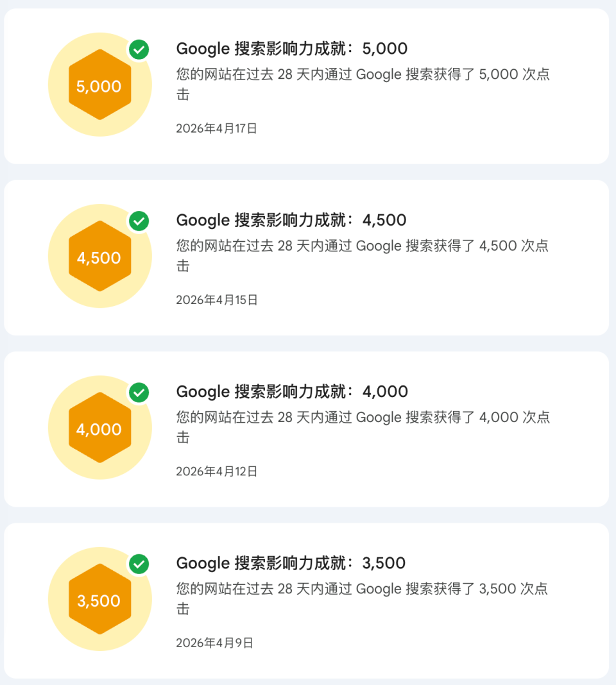The image size is (616, 685).
Task: Click the 5,000 次点击 description text
Action: 363,84
